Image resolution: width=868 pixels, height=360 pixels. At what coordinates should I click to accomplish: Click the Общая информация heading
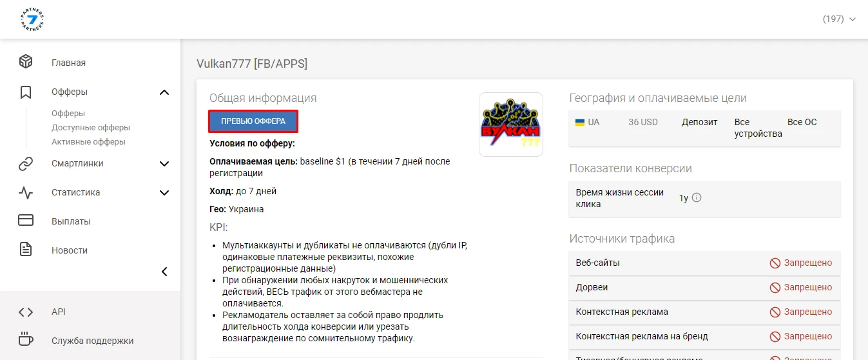pyautogui.click(x=263, y=98)
